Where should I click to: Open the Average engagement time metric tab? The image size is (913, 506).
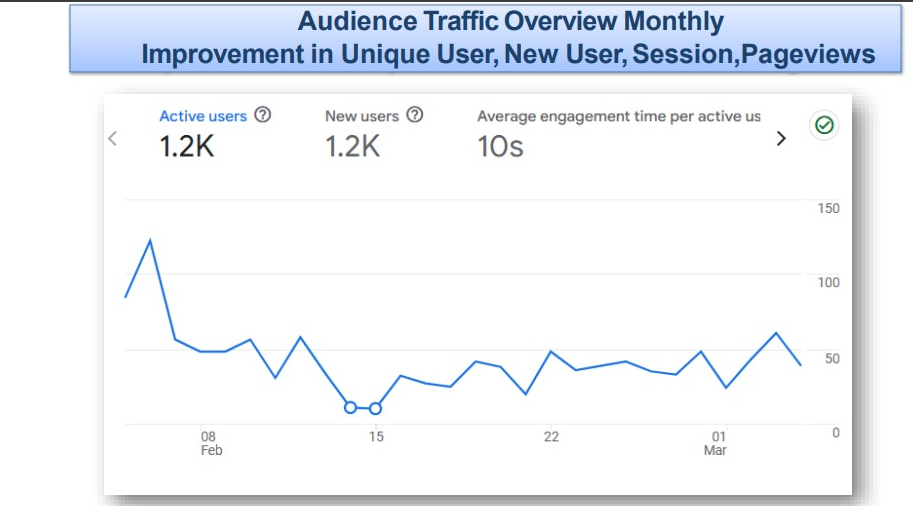click(618, 116)
